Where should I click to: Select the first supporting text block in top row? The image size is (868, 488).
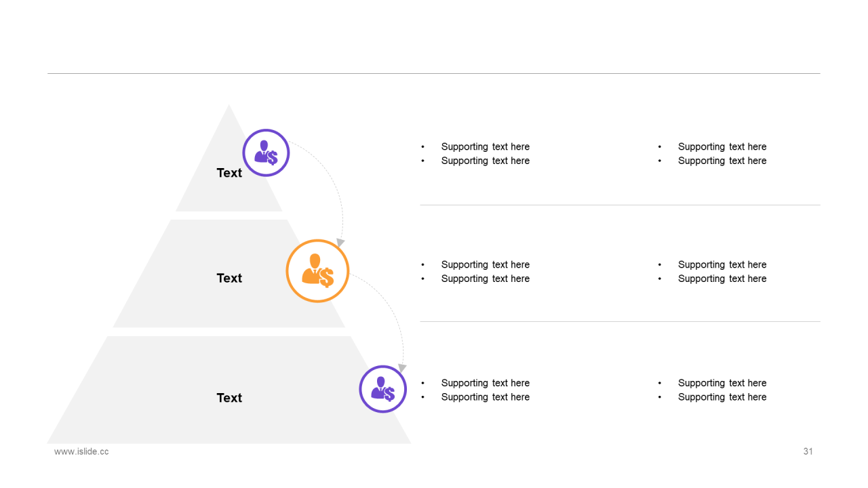click(475, 154)
